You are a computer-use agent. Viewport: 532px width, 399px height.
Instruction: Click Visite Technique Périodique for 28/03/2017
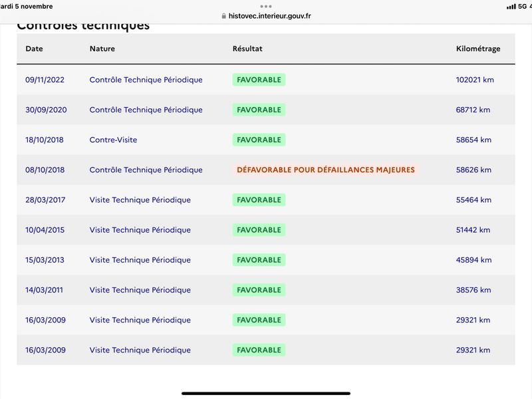pyautogui.click(x=140, y=200)
